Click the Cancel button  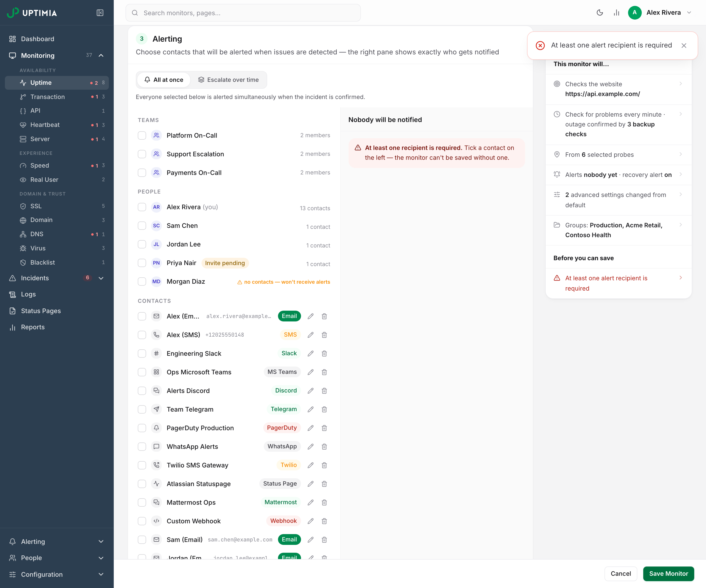click(621, 574)
